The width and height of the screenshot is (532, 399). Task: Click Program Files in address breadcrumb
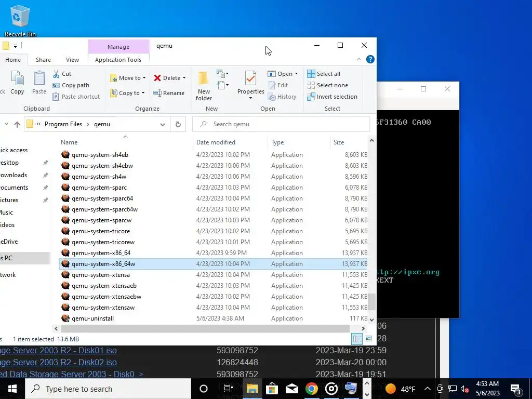coord(63,124)
